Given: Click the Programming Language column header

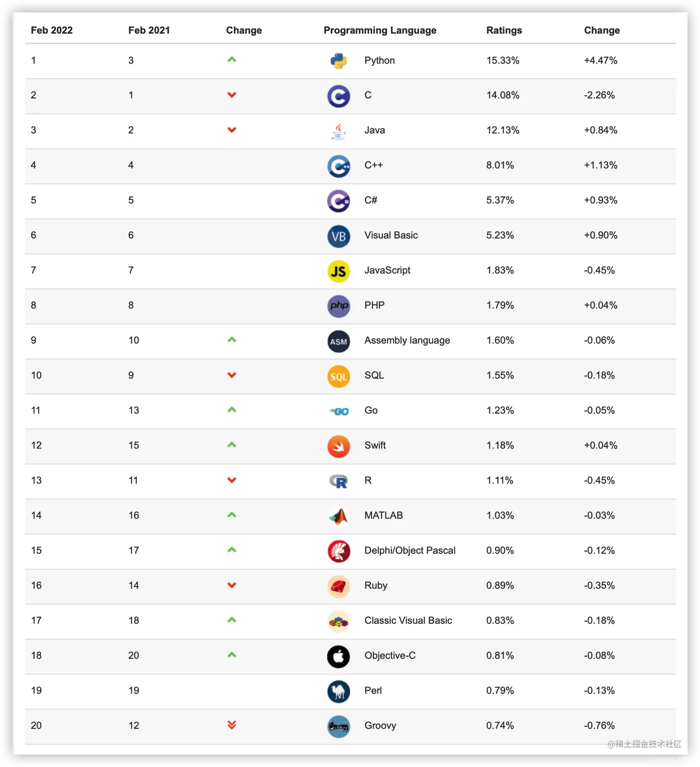Looking at the screenshot, I should (x=380, y=31).
